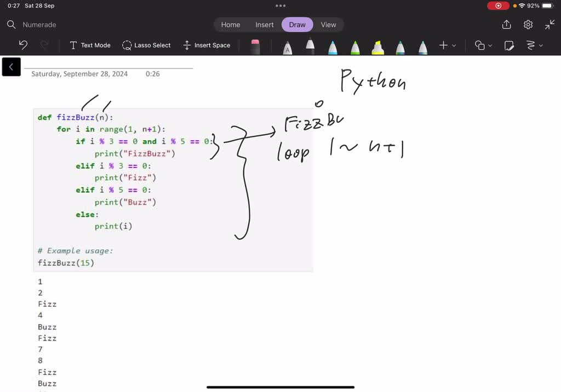The image size is (561, 392).
Task: Select the pink eraser tool
Action: click(255, 46)
